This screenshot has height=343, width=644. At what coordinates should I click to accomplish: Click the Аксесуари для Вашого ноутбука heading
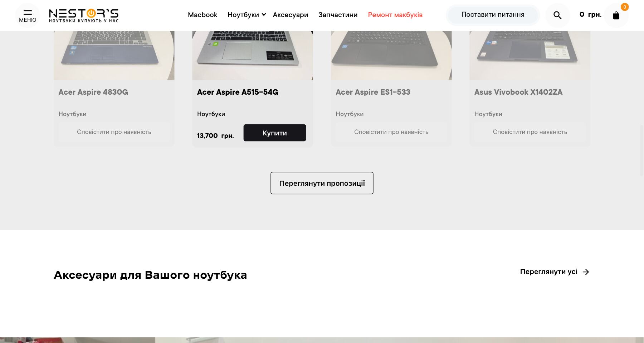pyautogui.click(x=150, y=275)
